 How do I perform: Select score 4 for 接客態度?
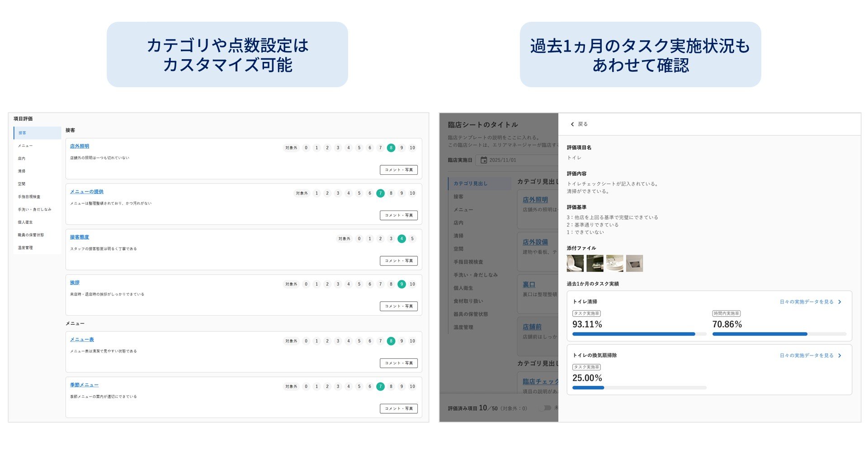pyautogui.click(x=401, y=238)
